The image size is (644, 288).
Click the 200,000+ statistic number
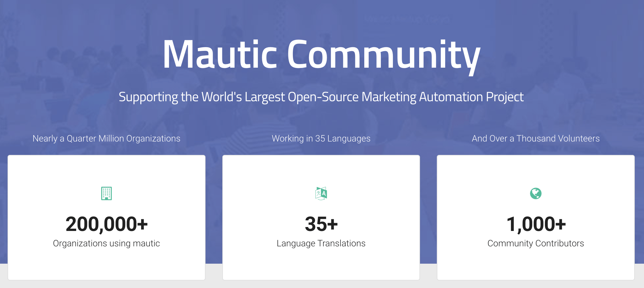pos(106,224)
